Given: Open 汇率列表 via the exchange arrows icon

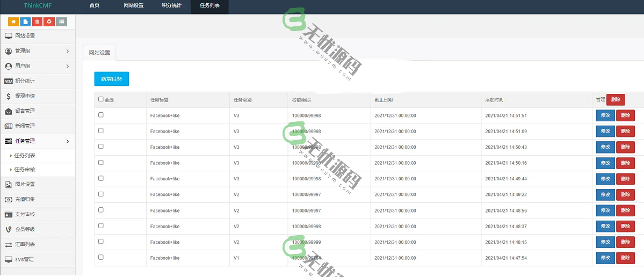Looking at the screenshot, I should [8, 245].
